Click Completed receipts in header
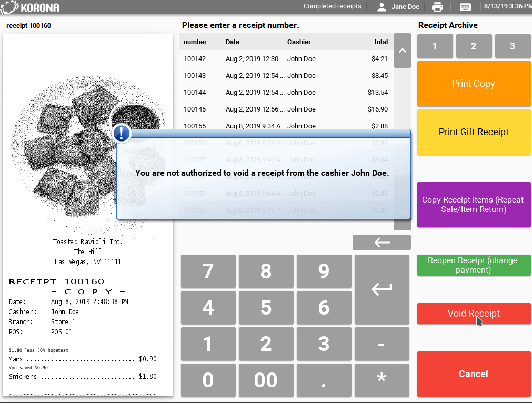The width and height of the screenshot is (532, 403). coord(332,6)
